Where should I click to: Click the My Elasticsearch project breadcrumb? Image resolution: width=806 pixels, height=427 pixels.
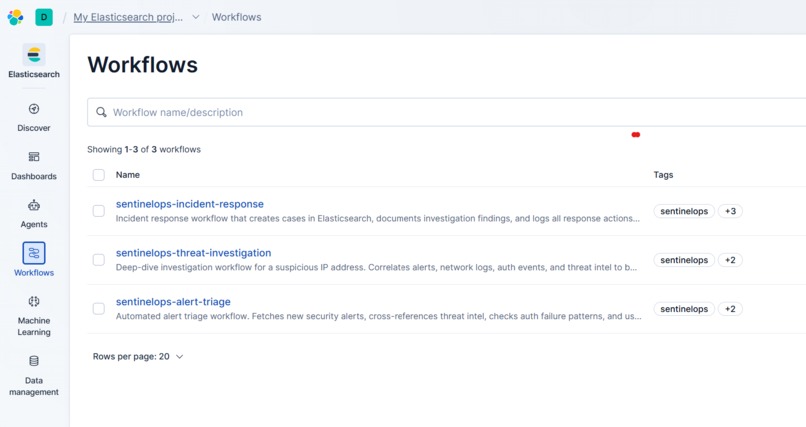[128, 17]
